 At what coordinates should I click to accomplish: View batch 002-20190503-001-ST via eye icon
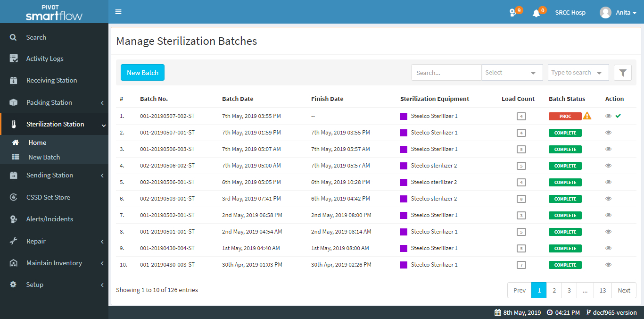[x=609, y=198]
